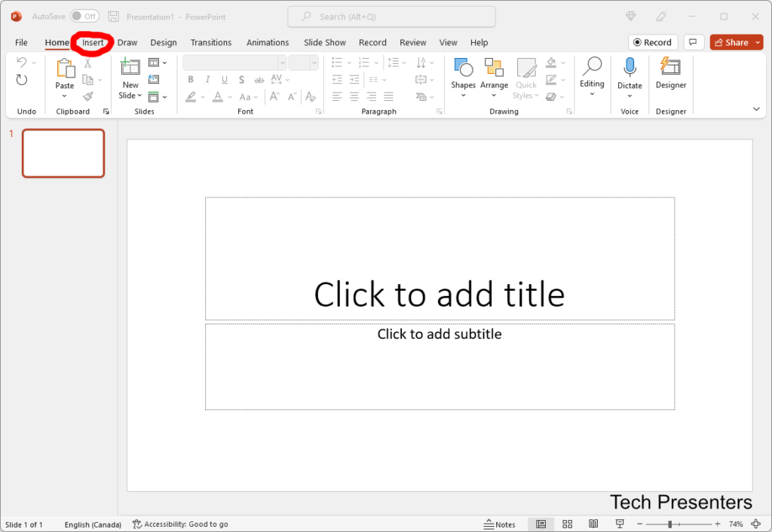Switch to Normal view in status bar
The width and height of the screenshot is (772, 532).
pyautogui.click(x=541, y=524)
